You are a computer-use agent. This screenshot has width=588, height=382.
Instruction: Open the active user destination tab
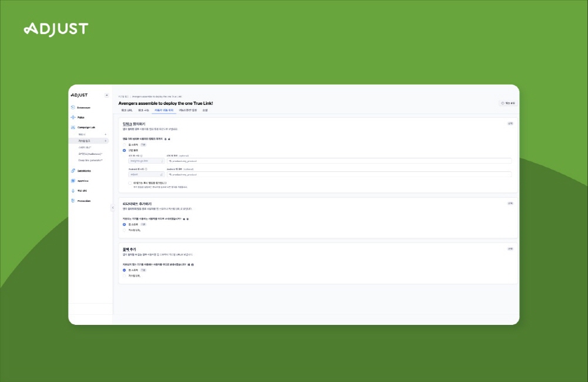(x=164, y=110)
